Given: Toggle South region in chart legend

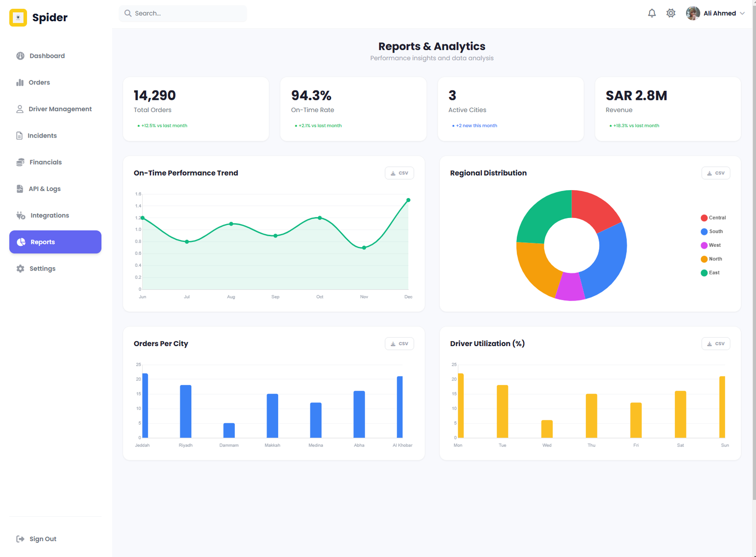Looking at the screenshot, I should (x=712, y=232).
